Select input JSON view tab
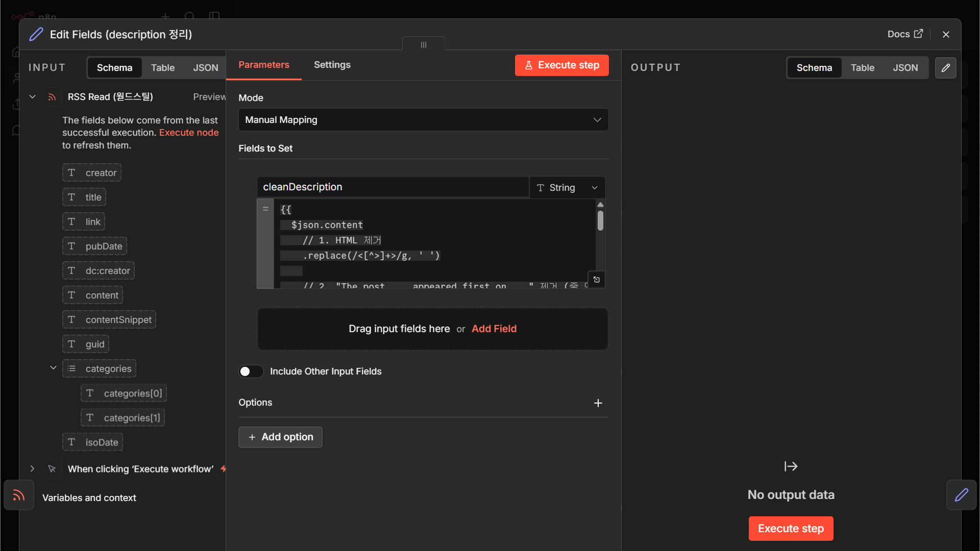The image size is (980, 551). [x=206, y=68]
